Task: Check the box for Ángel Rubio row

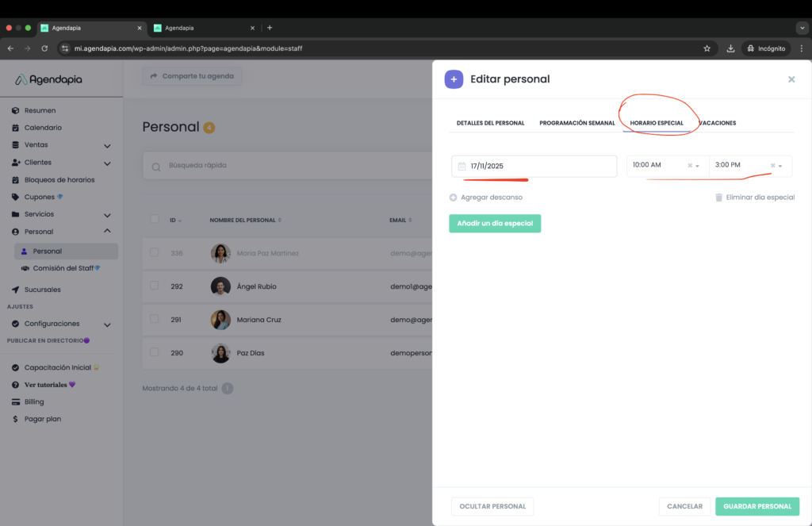Action: pos(155,286)
